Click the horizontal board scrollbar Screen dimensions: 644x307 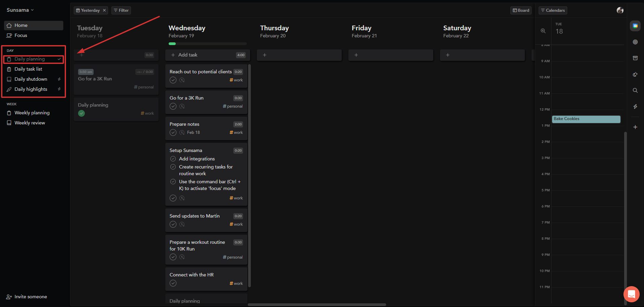[317, 305]
